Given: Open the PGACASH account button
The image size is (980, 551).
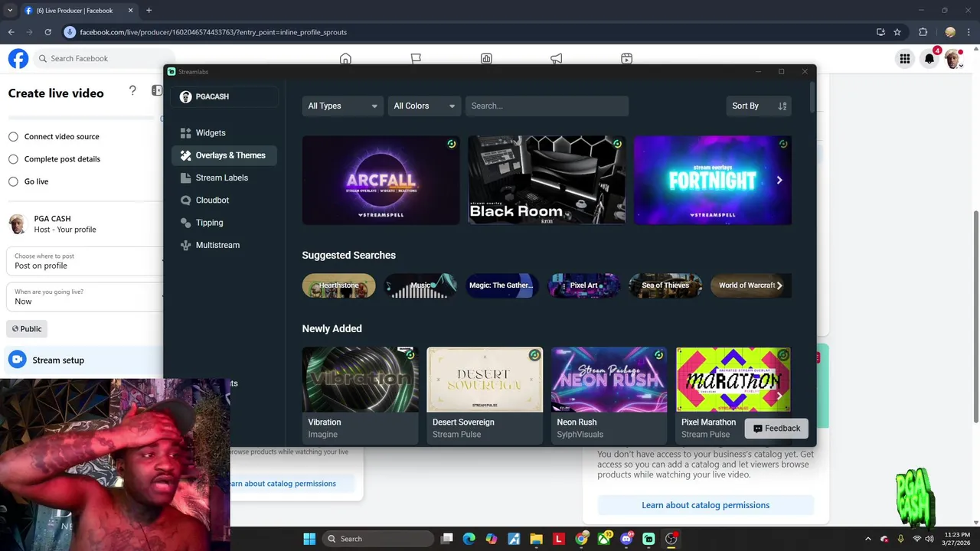Looking at the screenshot, I should coord(224,96).
